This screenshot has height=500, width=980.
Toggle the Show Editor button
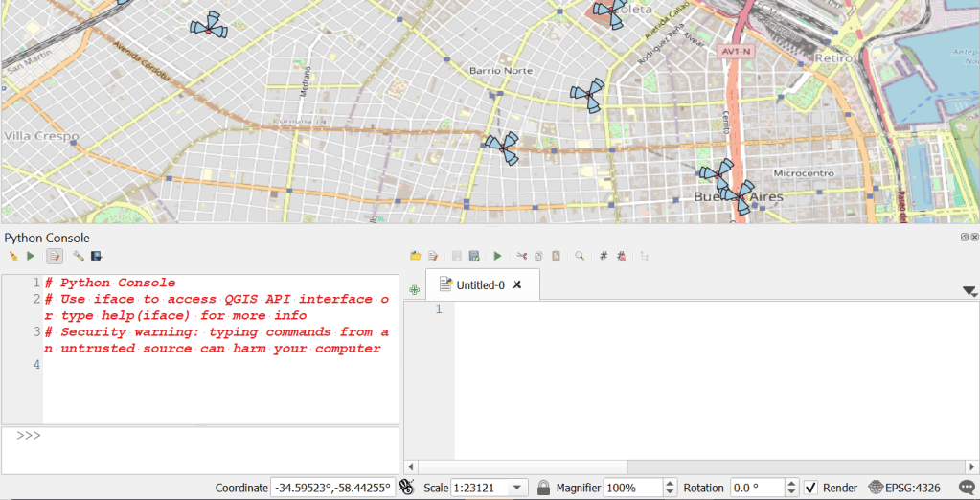(55, 256)
